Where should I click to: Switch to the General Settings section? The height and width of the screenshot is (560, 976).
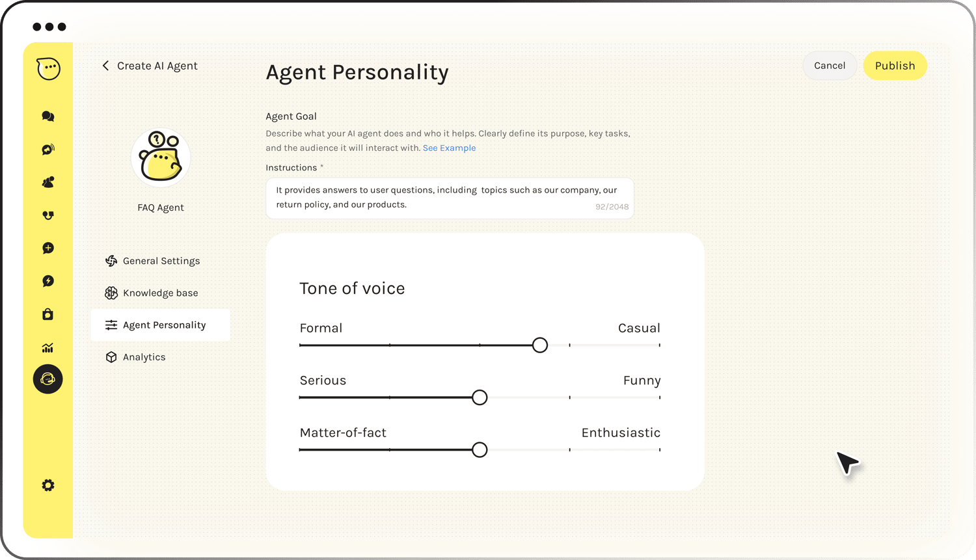161,261
